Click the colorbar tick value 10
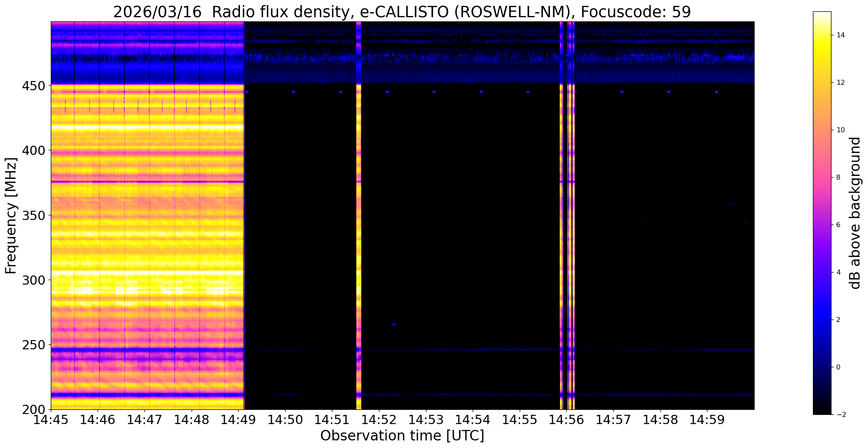The height and width of the screenshot is (448, 868). tap(841, 130)
